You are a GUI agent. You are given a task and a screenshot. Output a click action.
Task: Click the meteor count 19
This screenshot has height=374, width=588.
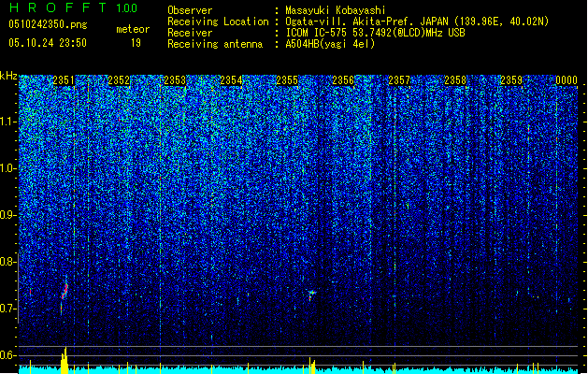(x=136, y=43)
